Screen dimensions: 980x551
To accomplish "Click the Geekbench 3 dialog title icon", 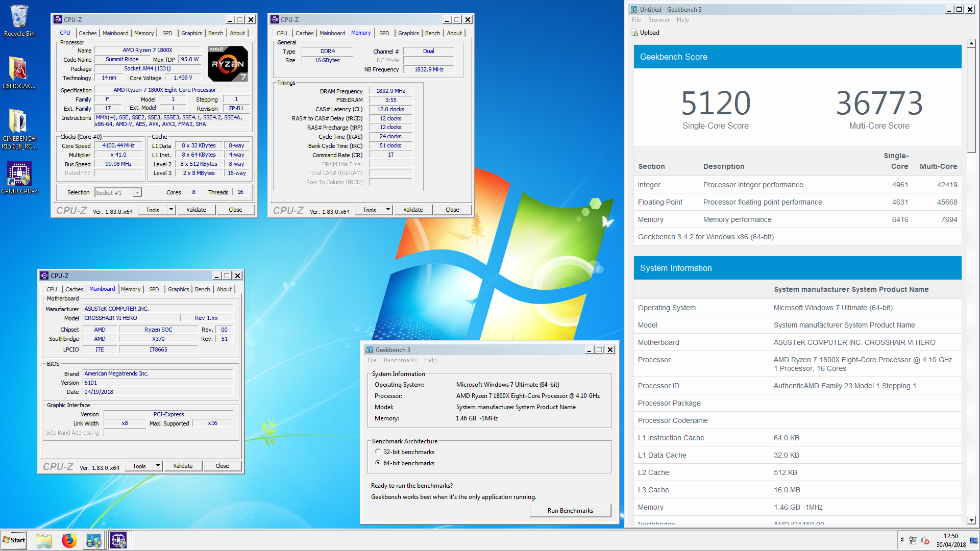I will point(369,349).
